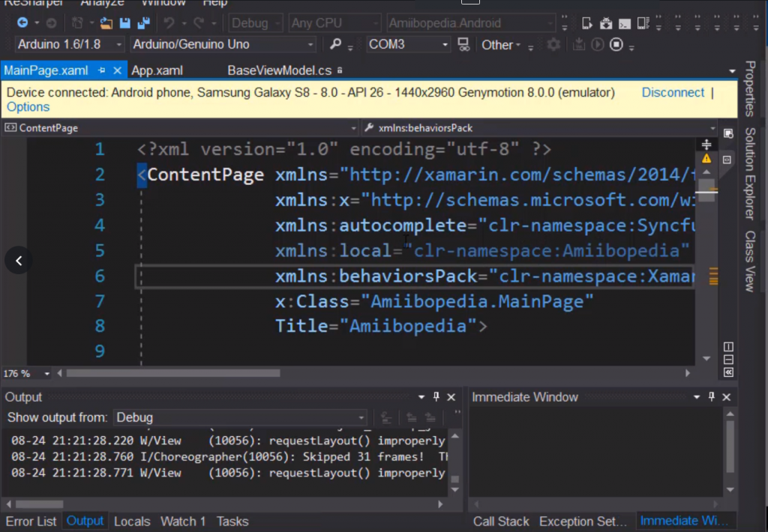Image resolution: width=768 pixels, height=532 pixels.
Task: Open the xmlns:behaviorsPack member dropdown
Action: point(540,128)
